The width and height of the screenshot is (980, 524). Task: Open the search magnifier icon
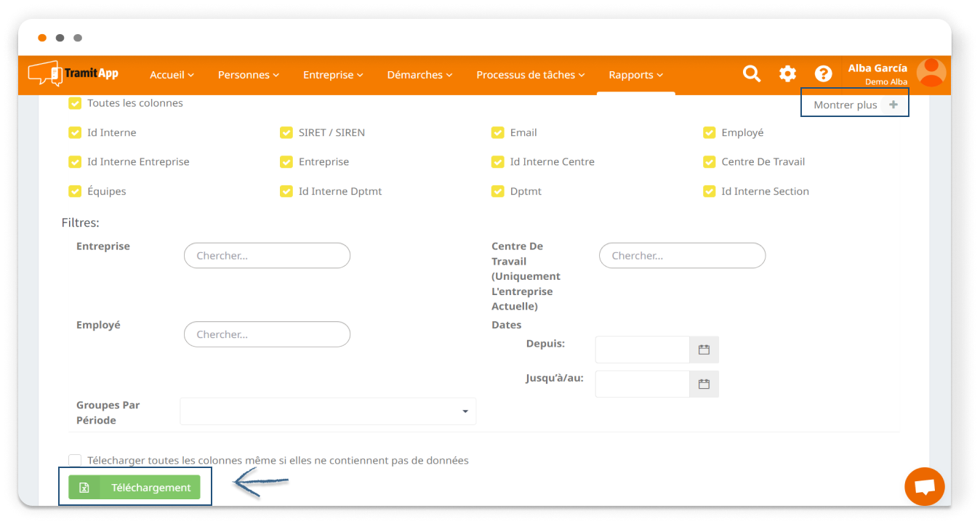[x=751, y=73]
